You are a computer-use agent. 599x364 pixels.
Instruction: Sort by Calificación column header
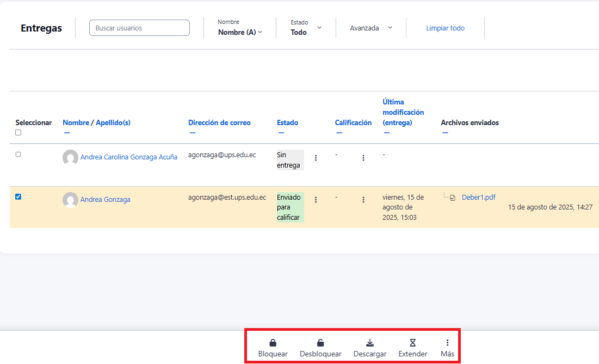(x=353, y=122)
